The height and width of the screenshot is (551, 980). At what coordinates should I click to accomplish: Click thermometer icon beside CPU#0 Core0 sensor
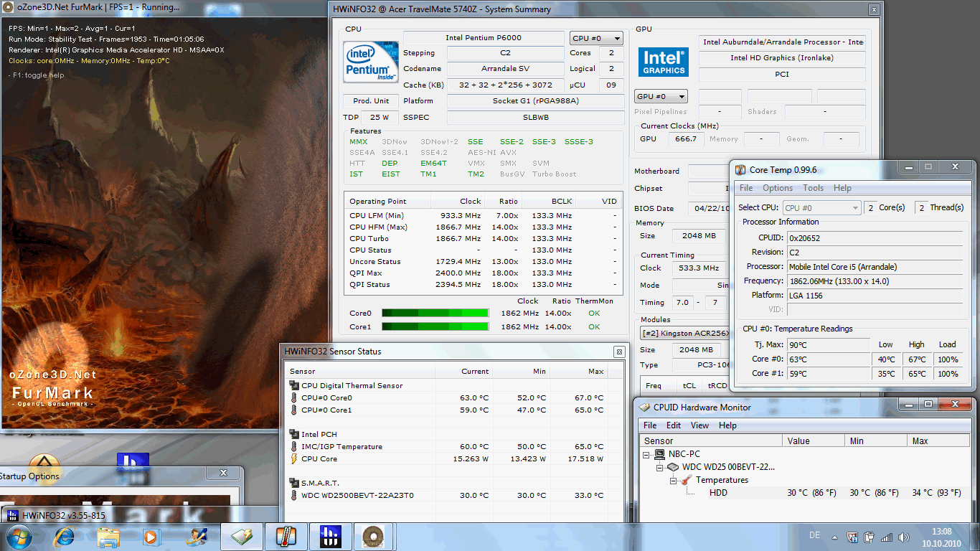click(294, 397)
